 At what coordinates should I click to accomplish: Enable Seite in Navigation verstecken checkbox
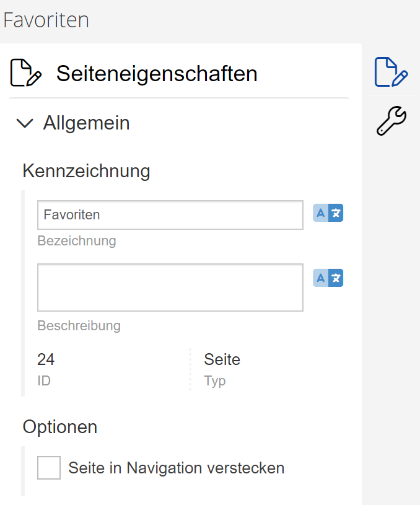tap(49, 468)
